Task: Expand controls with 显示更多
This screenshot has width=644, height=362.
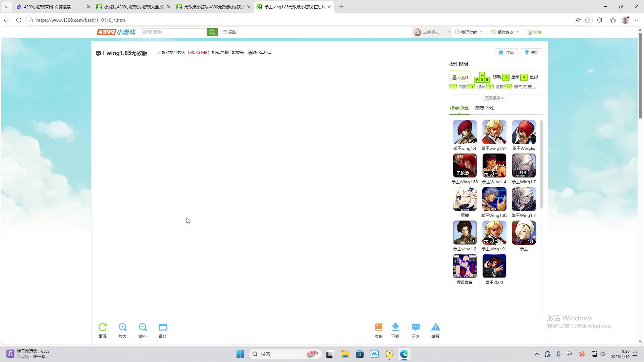Action: coord(494,98)
